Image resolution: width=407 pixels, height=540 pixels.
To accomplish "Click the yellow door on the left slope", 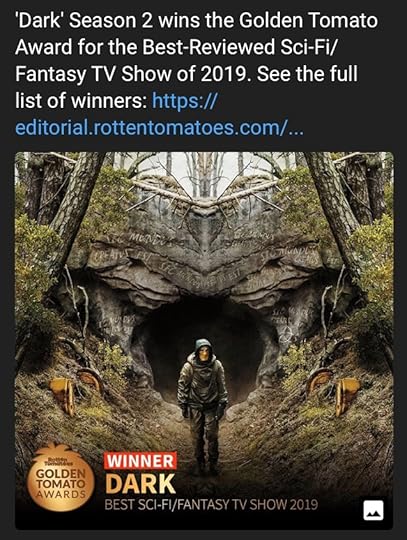I will click(x=63, y=395).
